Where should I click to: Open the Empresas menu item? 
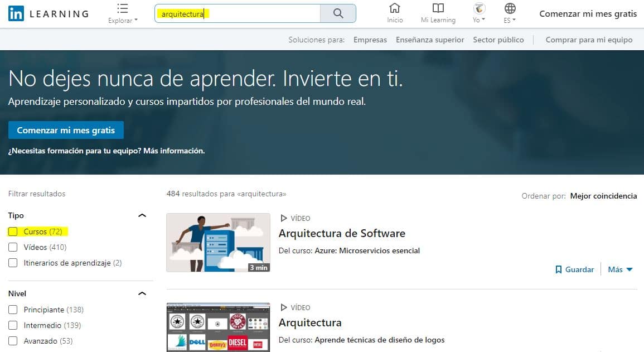pos(370,40)
